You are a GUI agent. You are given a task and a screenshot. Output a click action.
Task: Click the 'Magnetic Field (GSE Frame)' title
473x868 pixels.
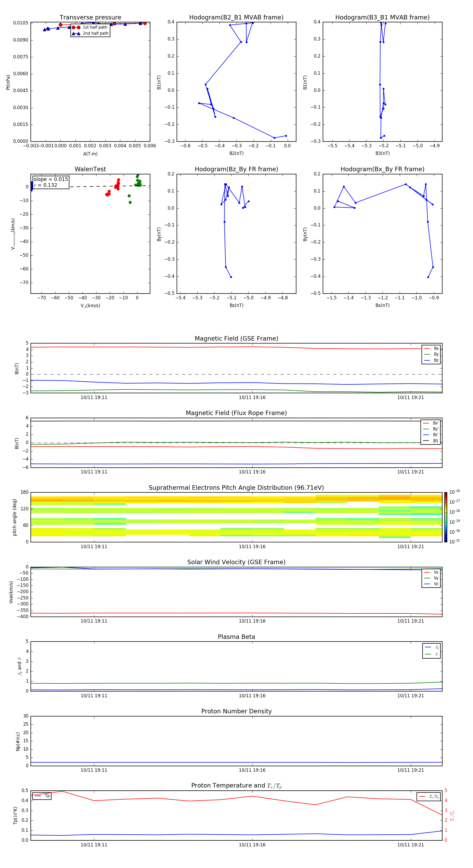coord(236,339)
